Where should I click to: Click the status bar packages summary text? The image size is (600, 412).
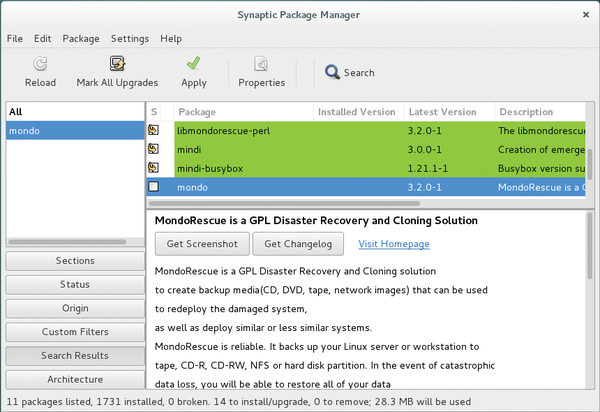[x=238, y=402]
